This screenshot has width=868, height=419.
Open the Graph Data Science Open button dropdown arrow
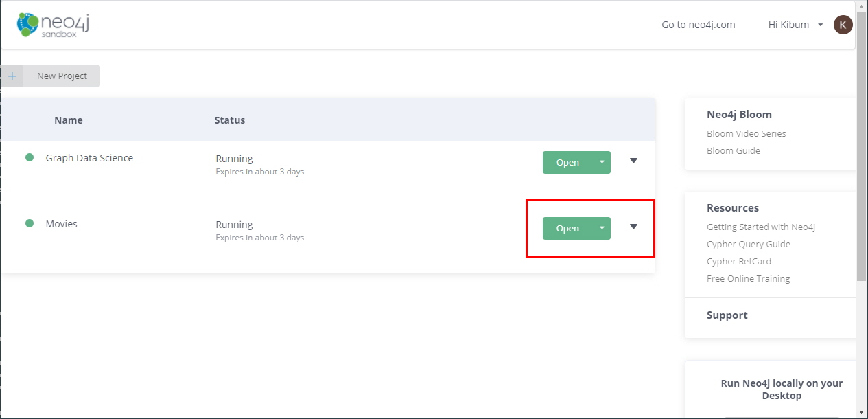(x=602, y=162)
